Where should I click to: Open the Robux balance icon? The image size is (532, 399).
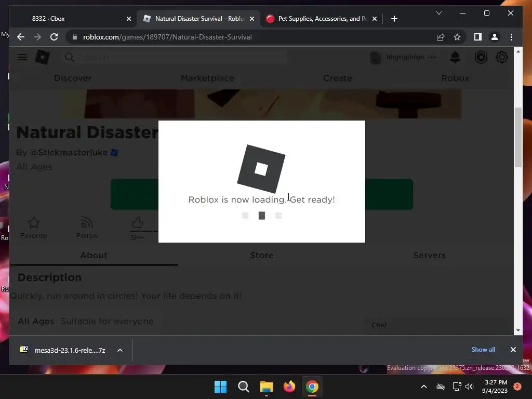[481, 57]
